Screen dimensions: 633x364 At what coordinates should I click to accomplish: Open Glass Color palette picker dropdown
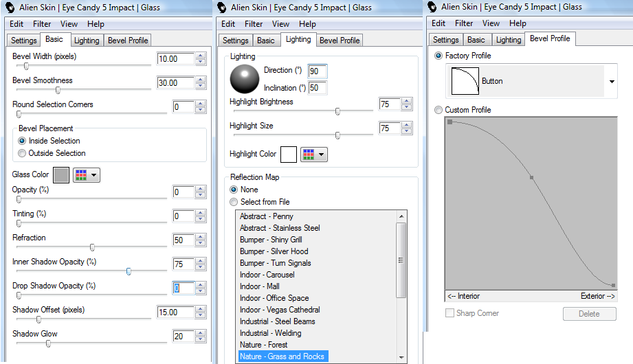coord(87,175)
